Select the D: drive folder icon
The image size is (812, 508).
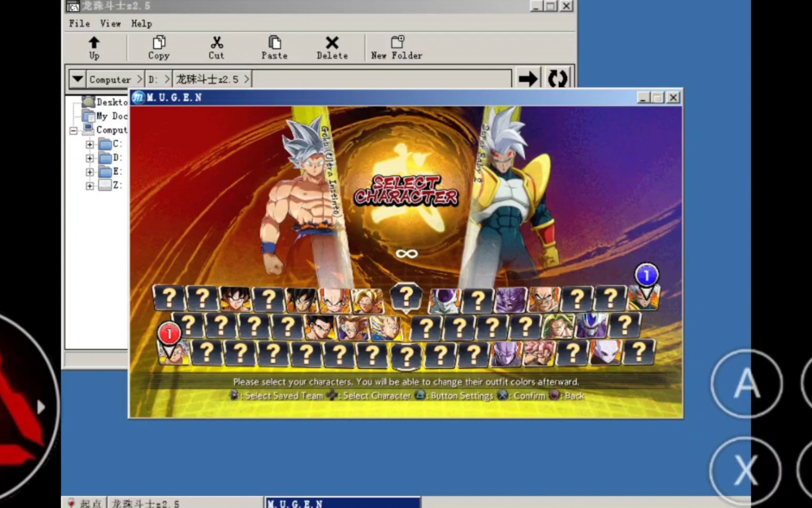tap(105, 158)
